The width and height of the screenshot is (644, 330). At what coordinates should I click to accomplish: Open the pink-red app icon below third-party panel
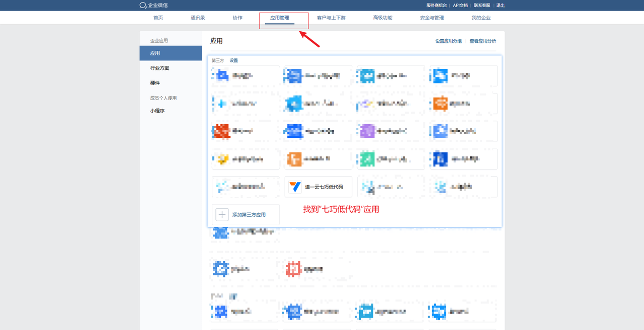(x=293, y=269)
